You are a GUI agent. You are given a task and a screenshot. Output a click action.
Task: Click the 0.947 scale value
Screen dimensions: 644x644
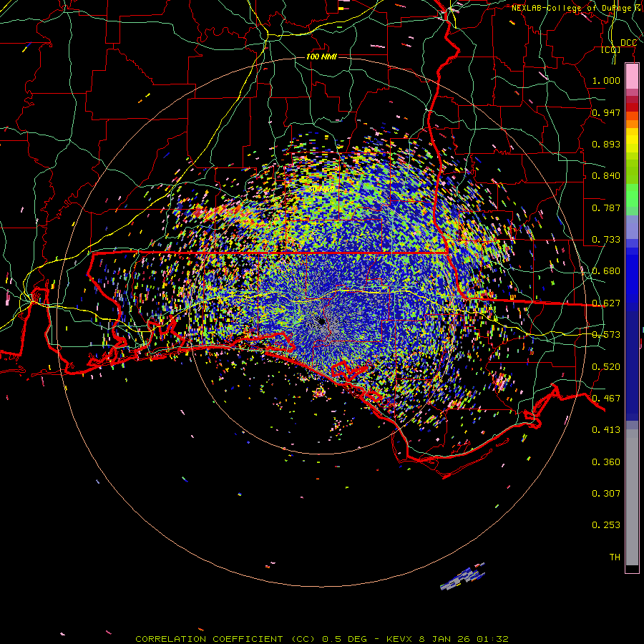click(x=606, y=112)
